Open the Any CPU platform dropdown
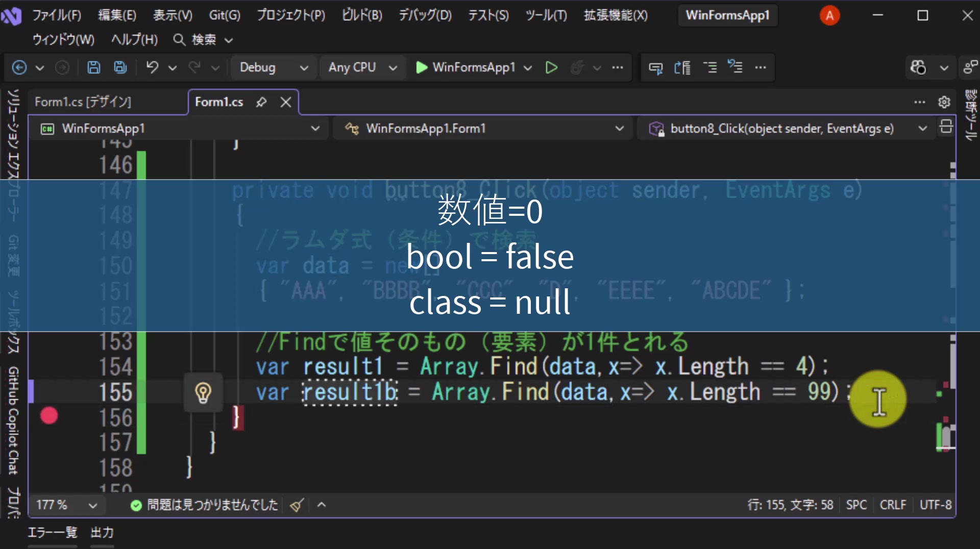This screenshot has height=549, width=980. coord(362,67)
